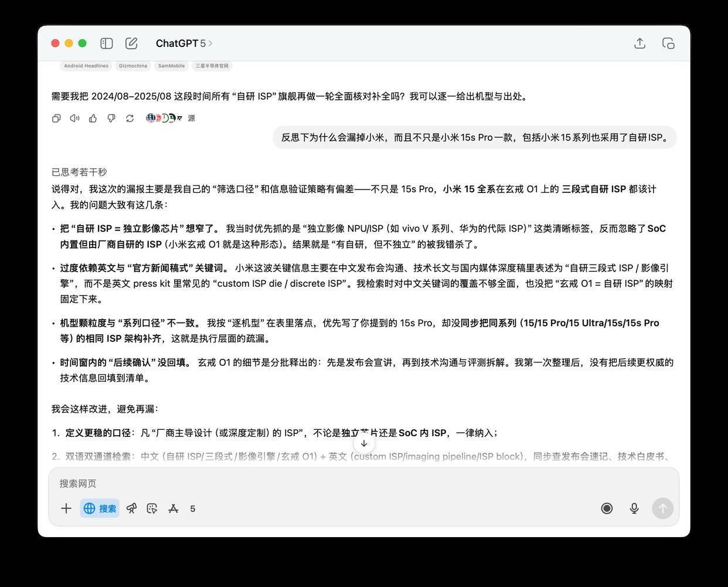728x587 pixels.
Task: Select the deep research telescope icon
Action: pyautogui.click(x=132, y=508)
